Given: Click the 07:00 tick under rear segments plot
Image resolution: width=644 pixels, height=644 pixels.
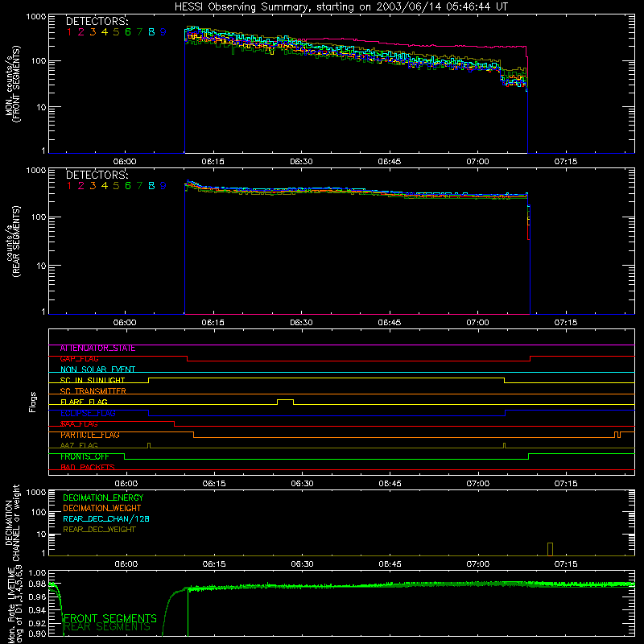Looking at the screenshot, I should (x=477, y=323).
